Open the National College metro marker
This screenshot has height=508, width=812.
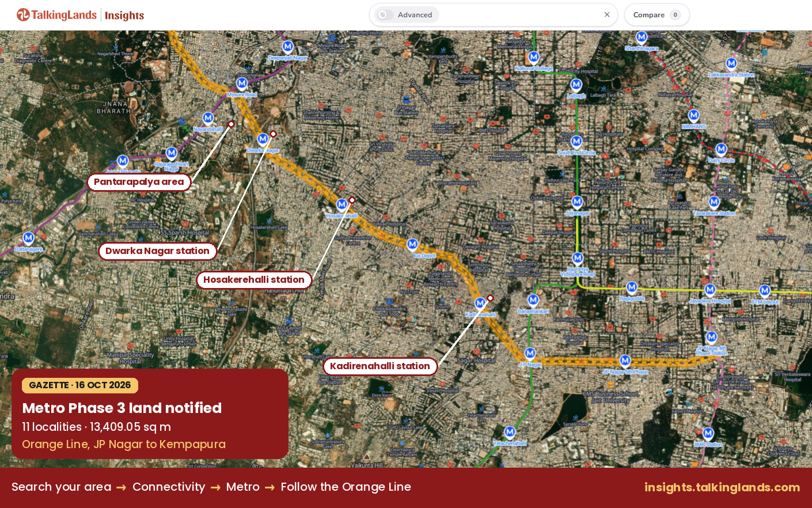[534, 56]
